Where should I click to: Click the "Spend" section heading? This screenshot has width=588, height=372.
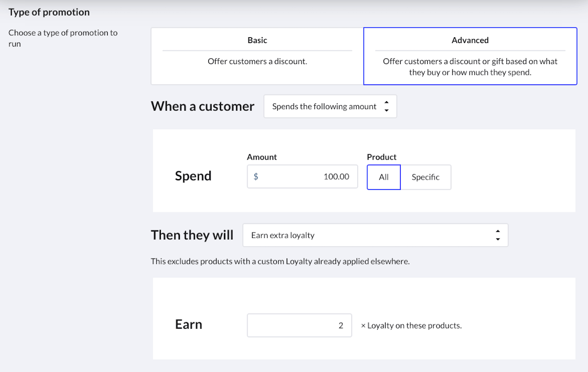tap(193, 176)
